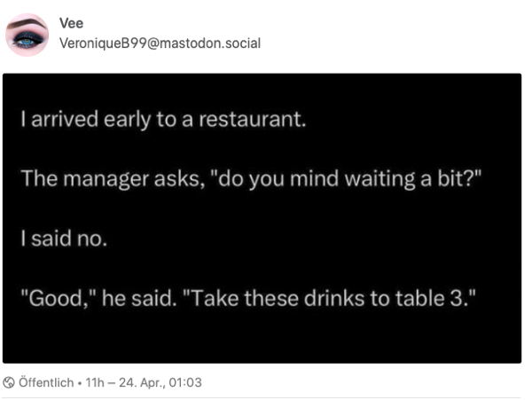Screen dimensions: 532x400
Task: Open the VeroniqueB99@mastodon.social handle
Action: 160,43
